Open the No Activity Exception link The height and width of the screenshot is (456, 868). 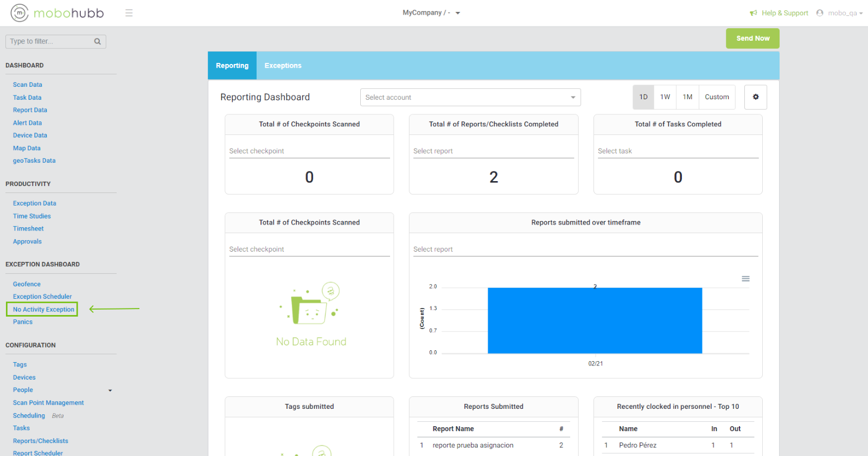click(x=43, y=310)
